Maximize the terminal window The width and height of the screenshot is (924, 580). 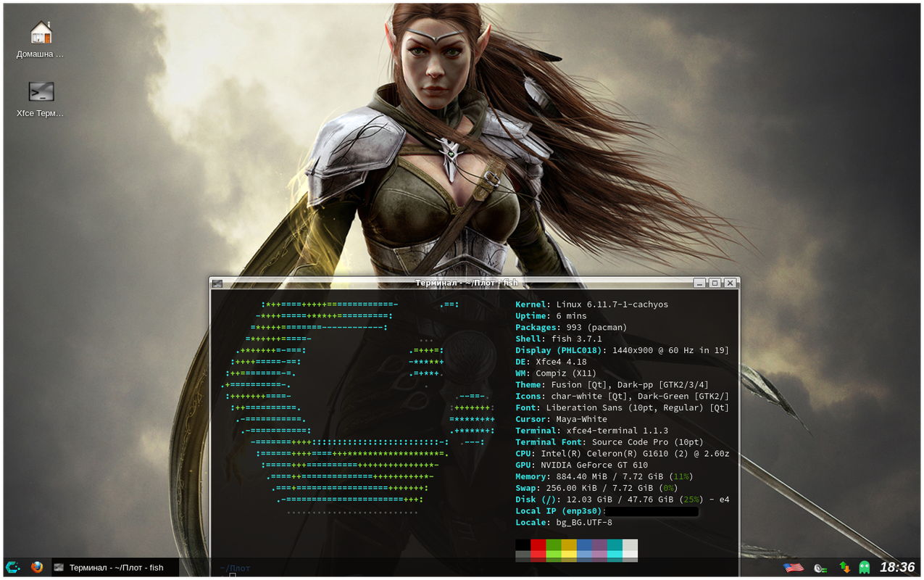tap(715, 283)
